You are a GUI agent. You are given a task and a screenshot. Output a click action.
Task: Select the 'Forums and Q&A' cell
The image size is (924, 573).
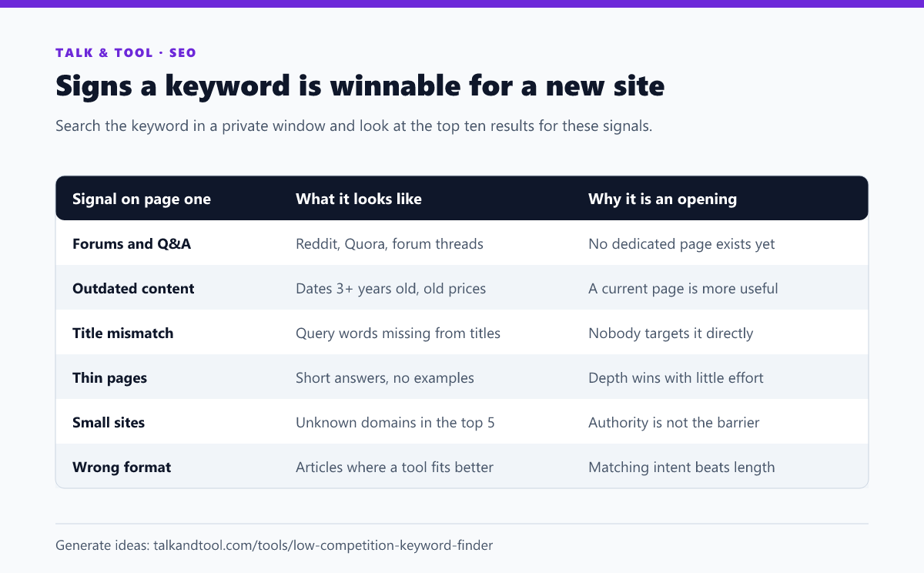pyautogui.click(x=132, y=243)
